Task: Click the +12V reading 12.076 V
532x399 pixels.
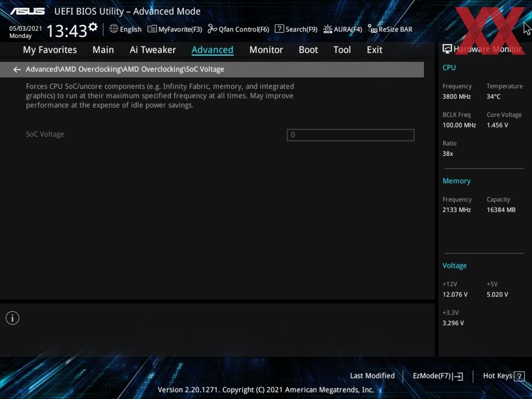Action: pyautogui.click(x=455, y=295)
